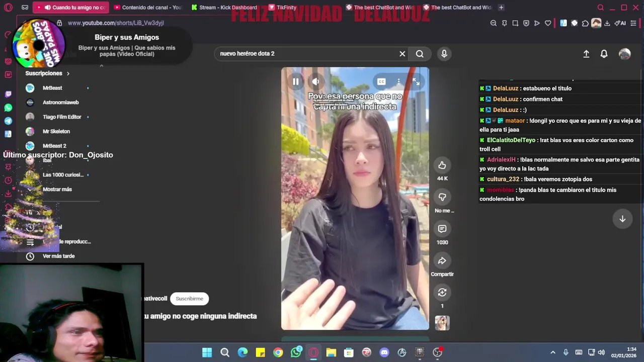The height and width of the screenshot is (362, 644).
Task: Subscribe using the Suscribirme button
Action: point(189,299)
